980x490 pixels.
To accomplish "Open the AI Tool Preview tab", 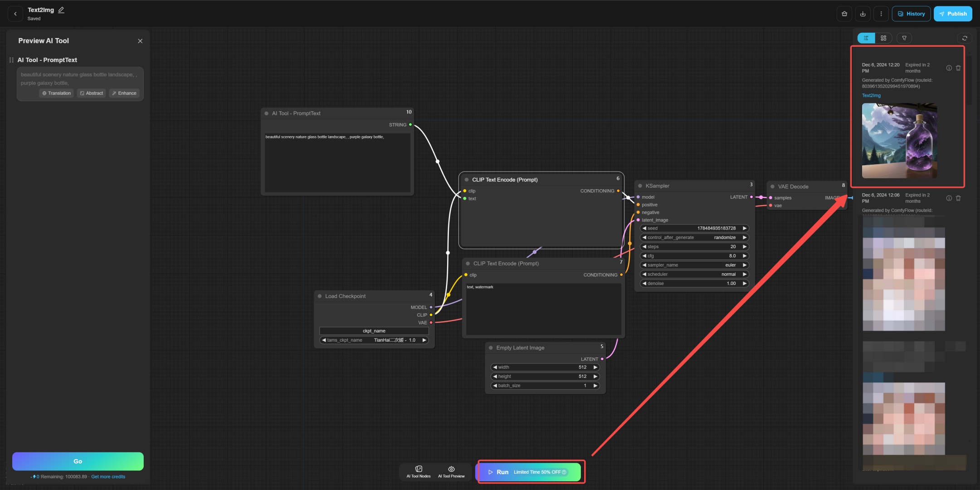I will click(x=451, y=471).
